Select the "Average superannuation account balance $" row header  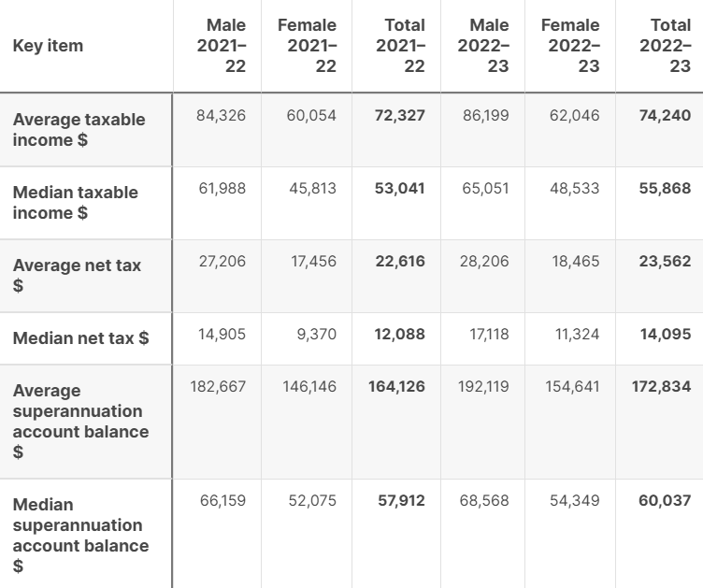(x=80, y=421)
